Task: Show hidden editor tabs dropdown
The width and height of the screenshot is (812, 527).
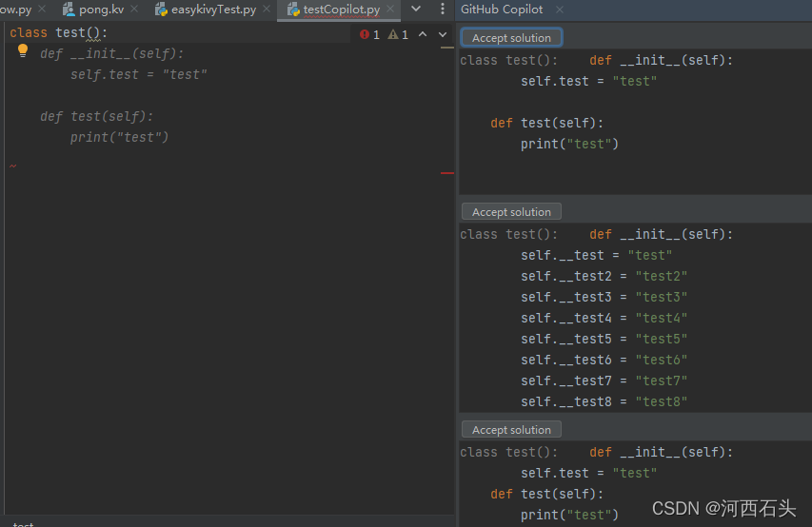Action: pyautogui.click(x=416, y=9)
